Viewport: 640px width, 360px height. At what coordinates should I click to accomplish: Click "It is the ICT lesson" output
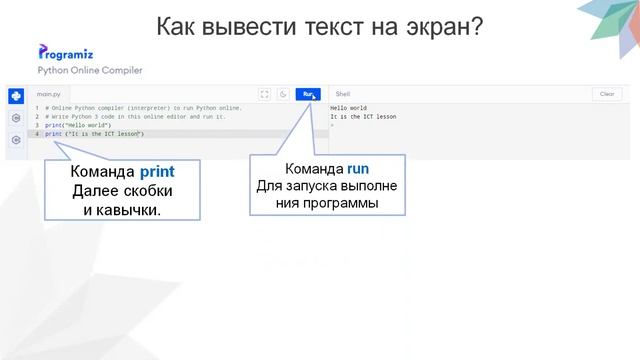[363, 117]
